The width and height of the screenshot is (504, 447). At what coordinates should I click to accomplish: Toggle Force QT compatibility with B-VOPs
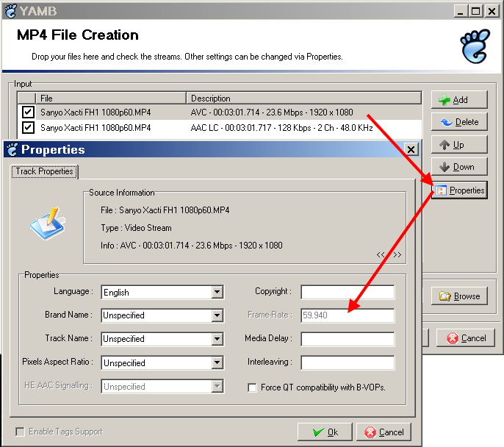point(252,387)
